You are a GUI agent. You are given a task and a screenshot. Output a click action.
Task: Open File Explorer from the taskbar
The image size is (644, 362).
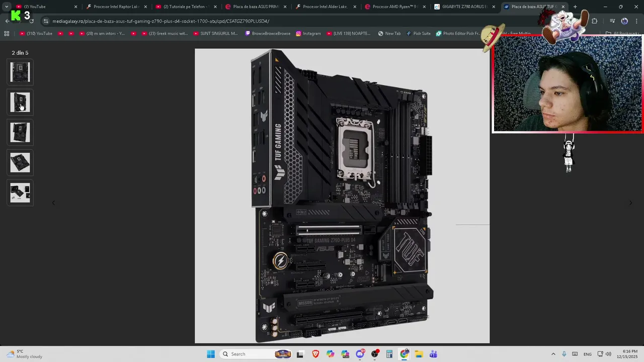point(419,354)
